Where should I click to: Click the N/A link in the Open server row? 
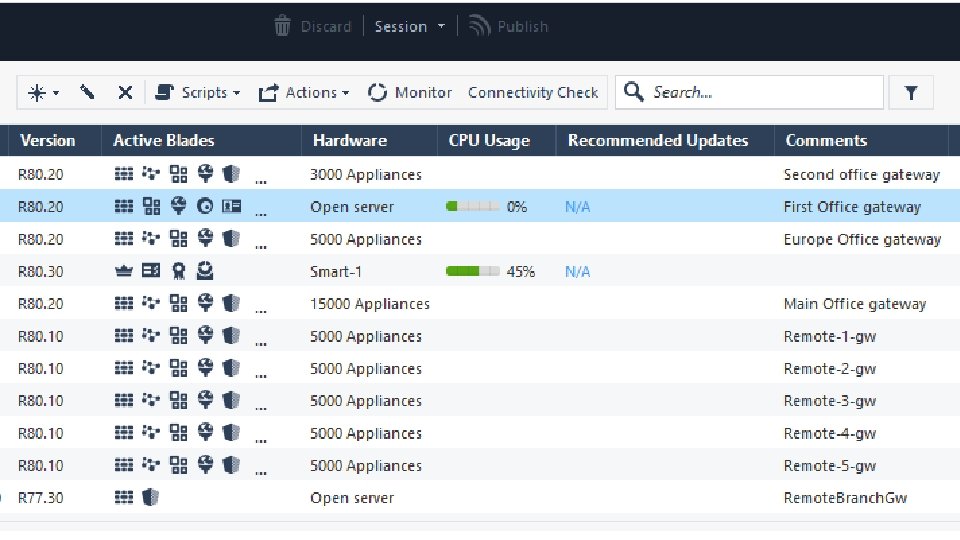577,207
